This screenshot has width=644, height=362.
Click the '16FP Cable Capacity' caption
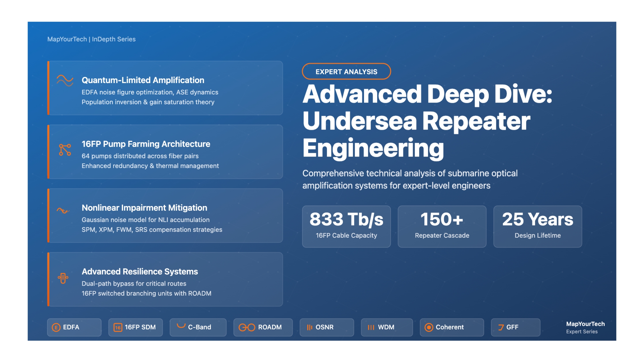click(346, 235)
